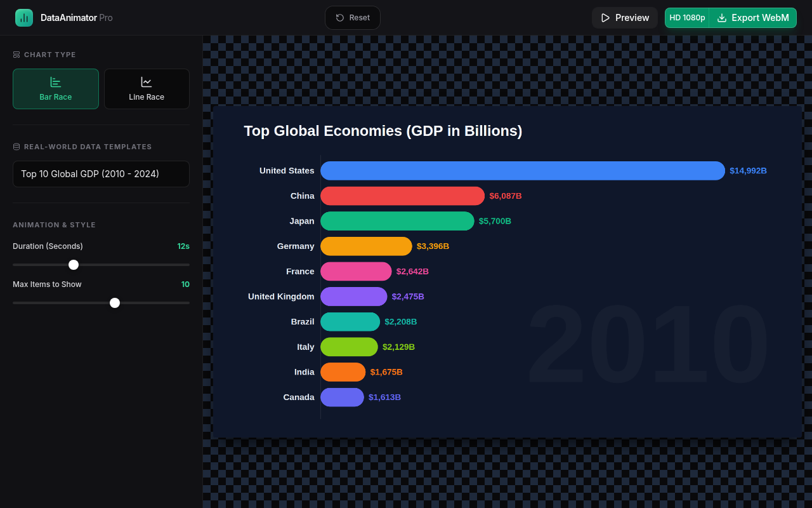Click the database icon beside Data Templates
The width and height of the screenshot is (812, 508).
(x=16, y=147)
